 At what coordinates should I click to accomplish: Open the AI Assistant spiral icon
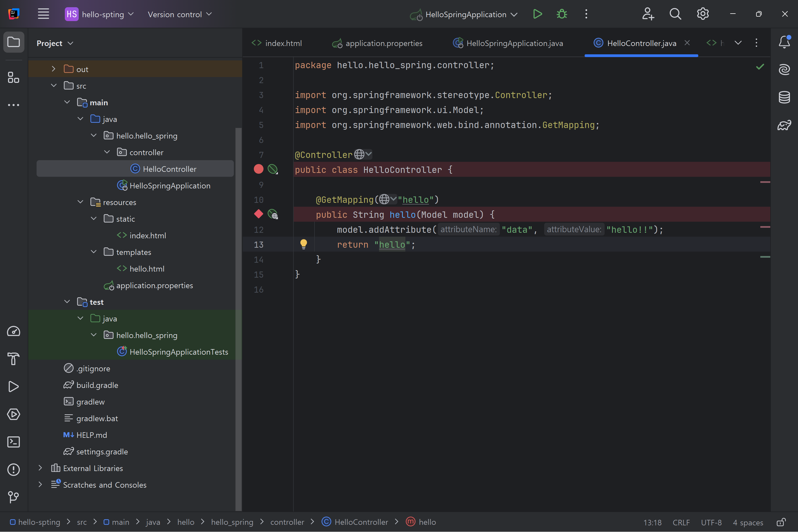pos(784,70)
